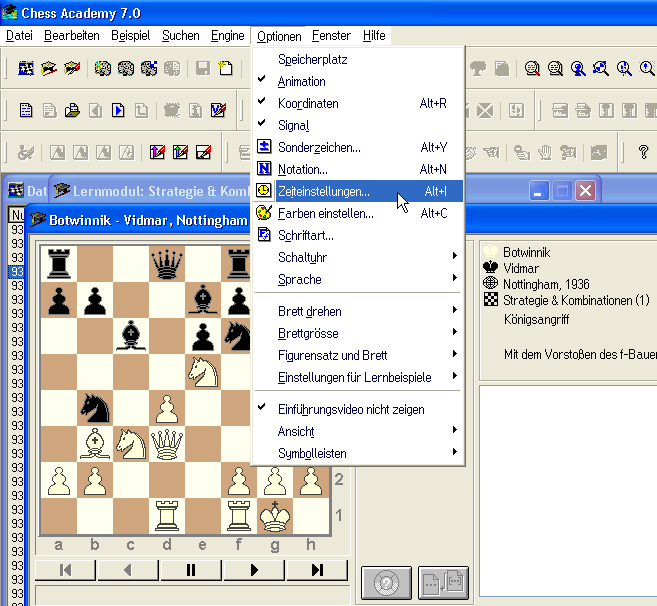Click graduation cap icon with pencil

click(x=72, y=68)
